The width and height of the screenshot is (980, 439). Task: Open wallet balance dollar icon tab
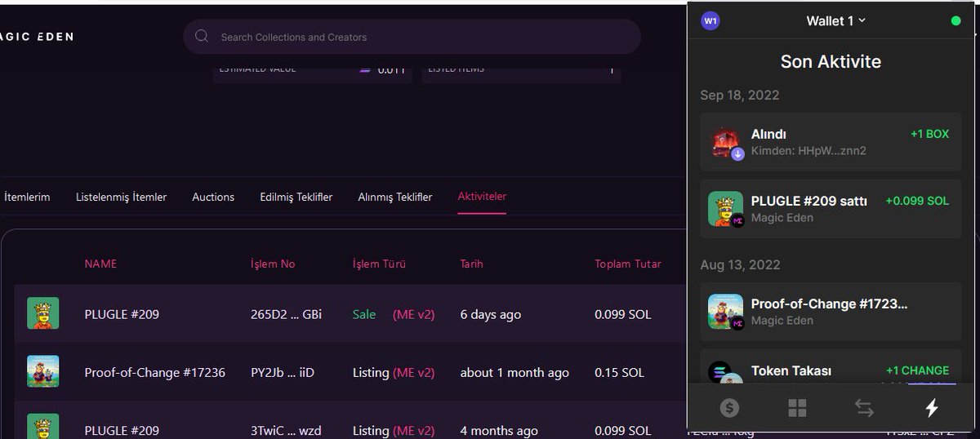click(729, 408)
